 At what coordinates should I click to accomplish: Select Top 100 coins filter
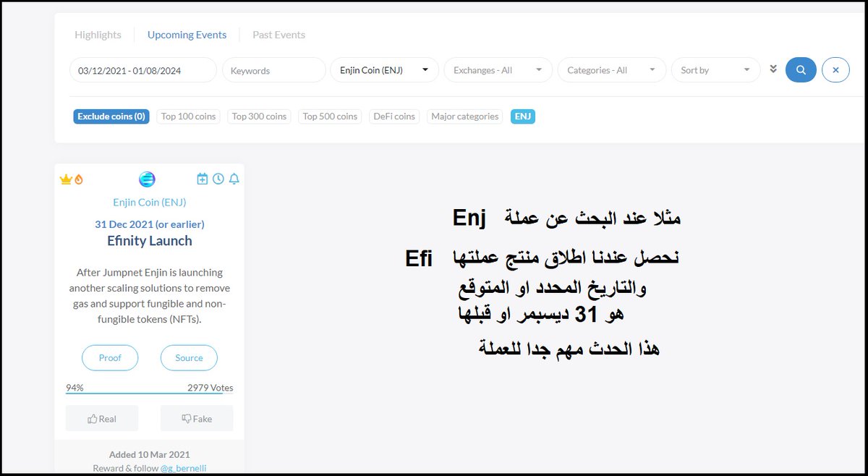[188, 116]
